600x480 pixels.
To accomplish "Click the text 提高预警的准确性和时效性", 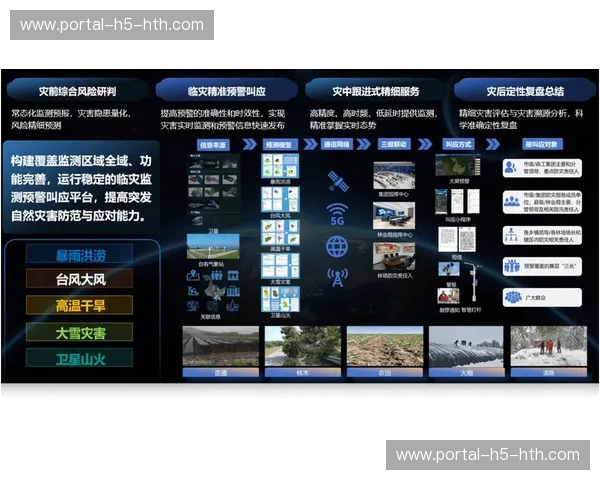I will point(213,114).
